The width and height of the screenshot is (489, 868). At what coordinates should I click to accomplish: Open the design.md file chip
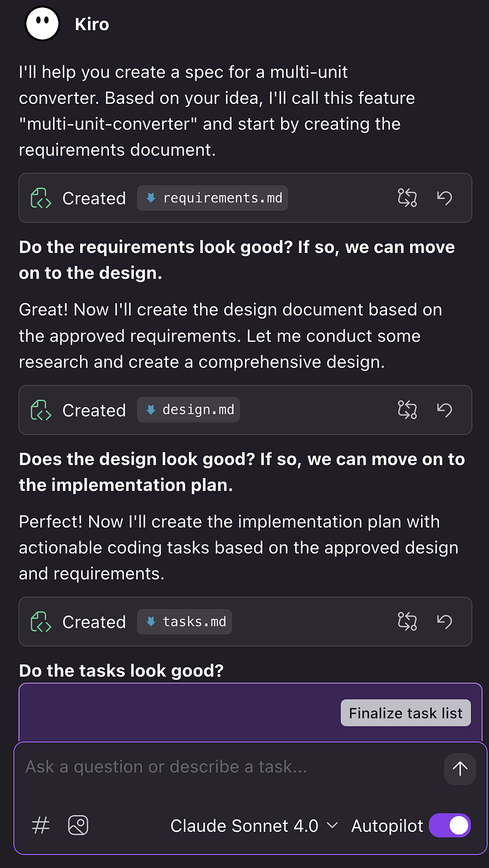pos(188,410)
